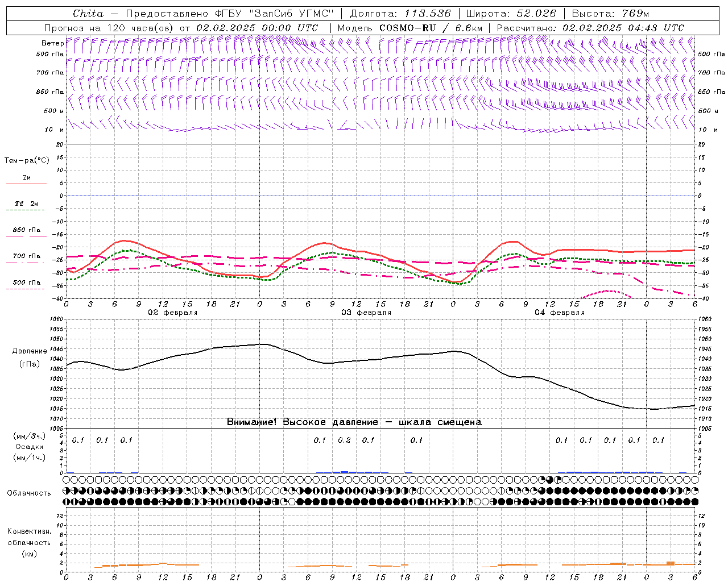
Task: Select the Тем-ра(°C) temperature panel label
Action: pyautogui.click(x=27, y=160)
